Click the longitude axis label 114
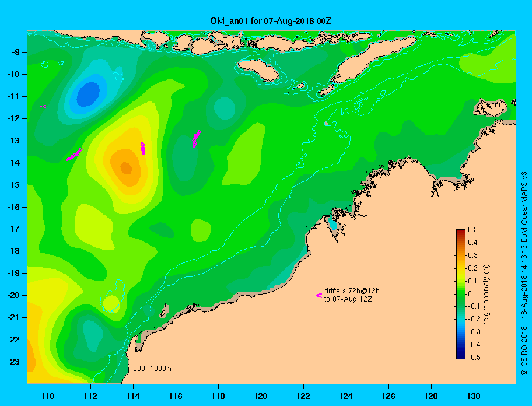532x406 pixels. [x=133, y=396]
